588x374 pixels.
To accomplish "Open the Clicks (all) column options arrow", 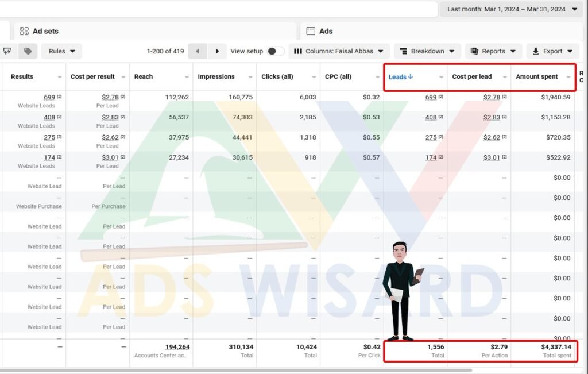I will tap(314, 77).
